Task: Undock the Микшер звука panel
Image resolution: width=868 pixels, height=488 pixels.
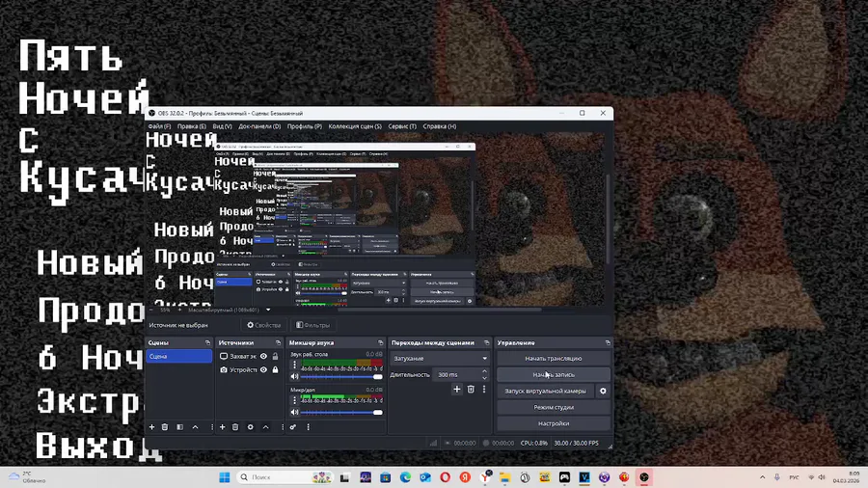Action: (380, 343)
